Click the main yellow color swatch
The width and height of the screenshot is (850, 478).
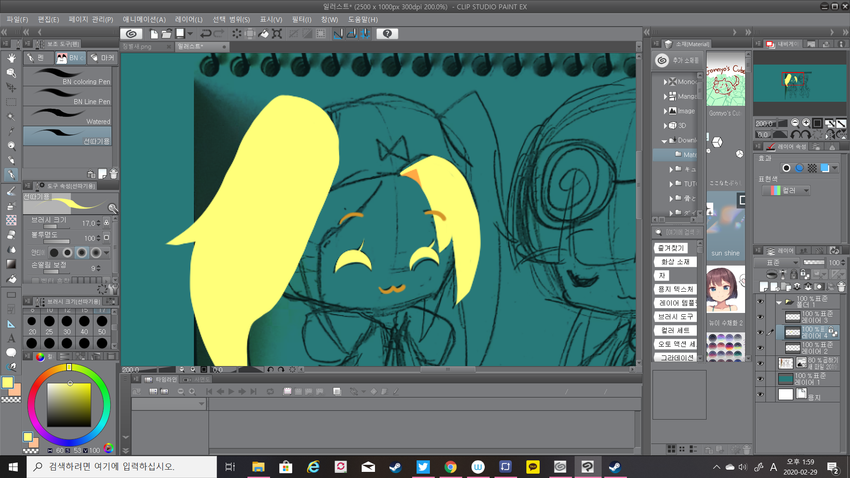pyautogui.click(x=8, y=383)
